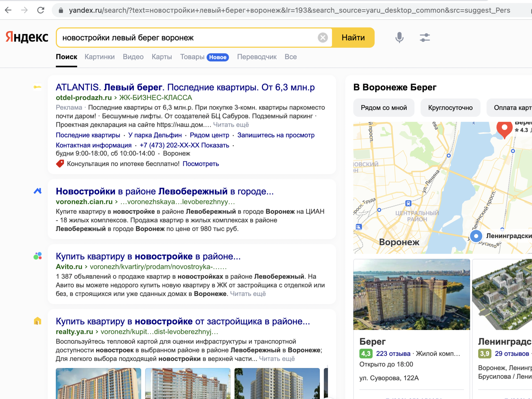Open search settings sliders icon
Image resolution: width=532 pixels, height=399 pixels.
point(425,38)
